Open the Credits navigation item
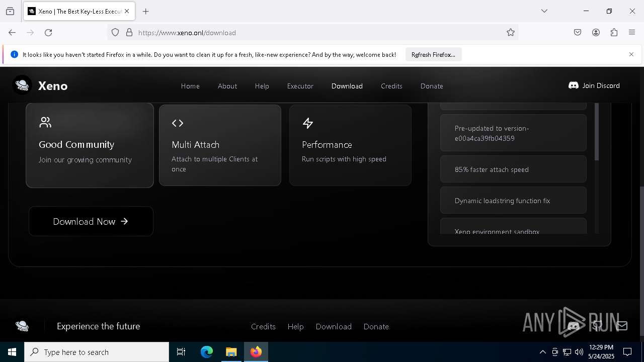Screen dimensions: 644x362 click(391, 86)
